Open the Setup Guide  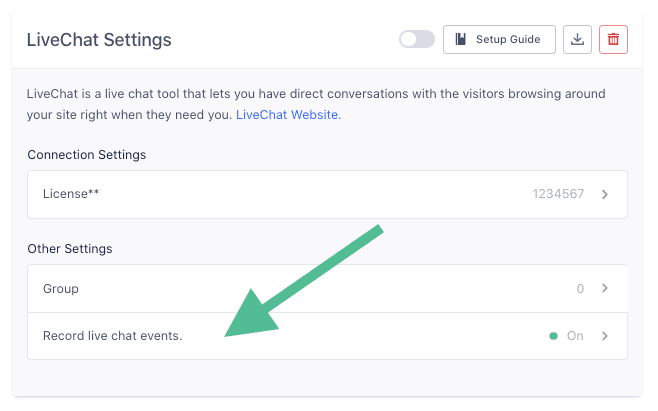(498, 40)
